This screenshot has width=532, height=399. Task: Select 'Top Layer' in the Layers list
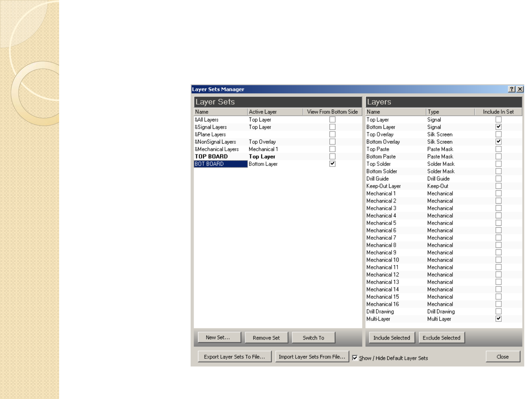coord(378,120)
